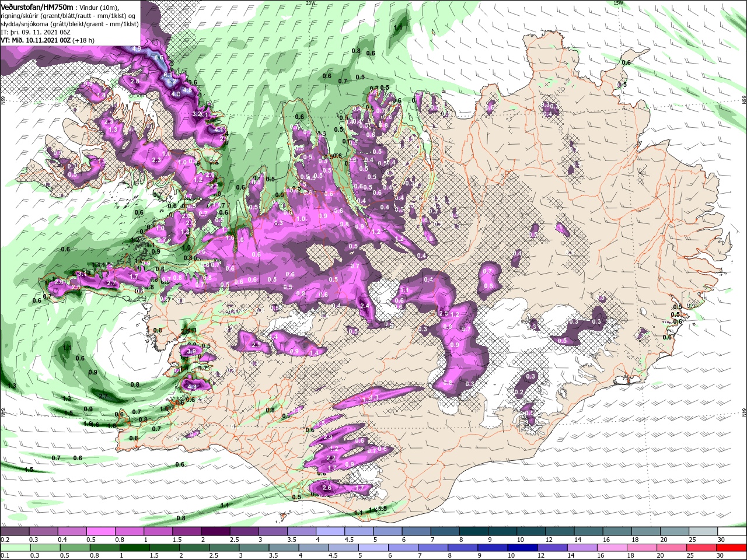The width and height of the screenshot is (747, 560).
Task: Click the 'slydda/snjókoma' legend description line
Action: [70, 24]
